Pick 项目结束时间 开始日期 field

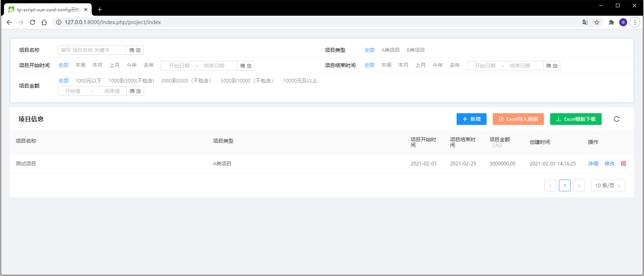(x=485, y=66)
